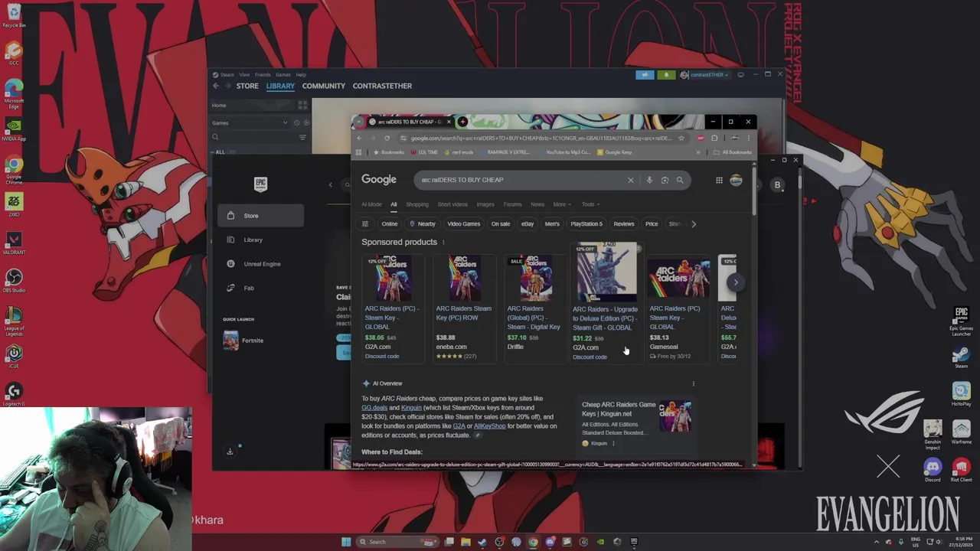Switch to the Images results tab
Viewport: 980px width, 551px height.
485,204
